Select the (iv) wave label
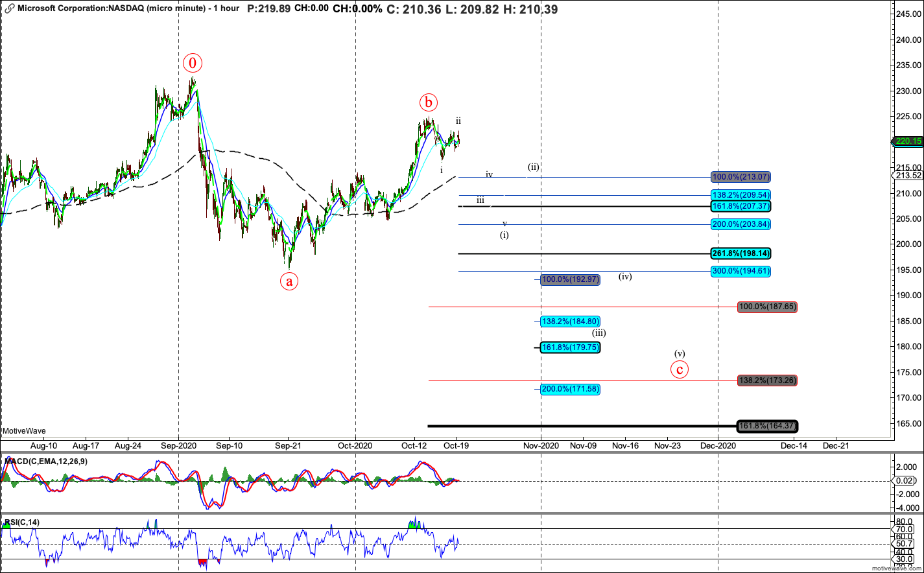 click(x=625, y=276)
